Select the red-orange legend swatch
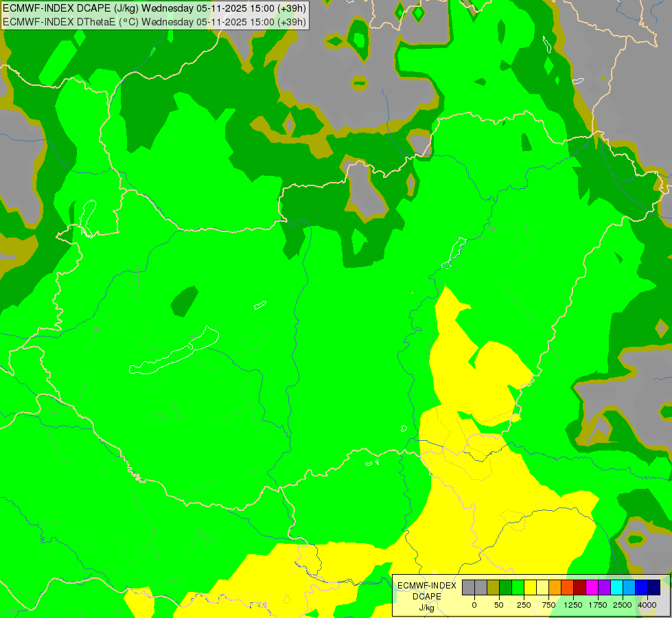 click(x=567, y=587)
